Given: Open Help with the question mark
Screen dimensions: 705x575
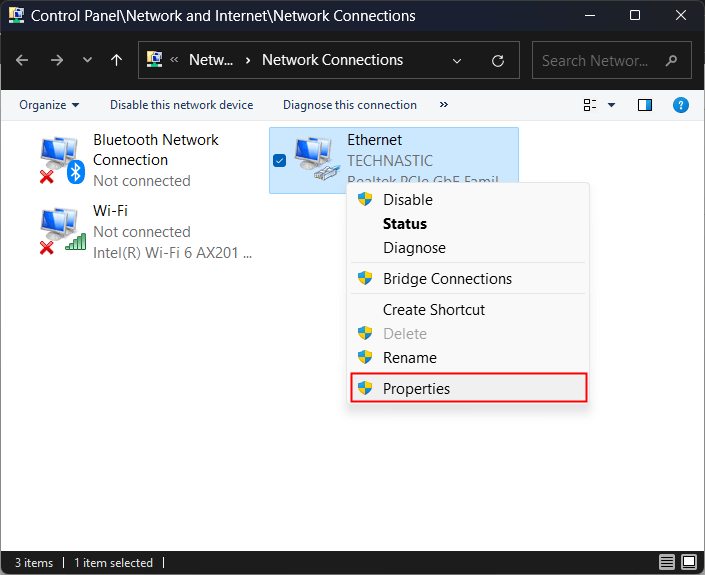Looking at the screenshot, I should (x=681, y=105).
